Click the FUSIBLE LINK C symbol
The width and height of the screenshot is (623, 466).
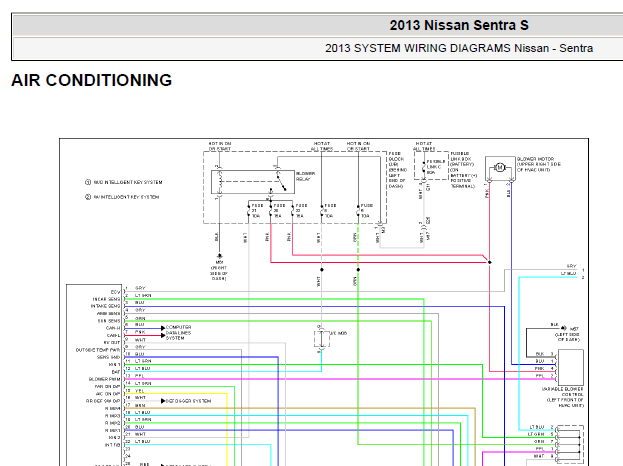[x=424, y=167]
